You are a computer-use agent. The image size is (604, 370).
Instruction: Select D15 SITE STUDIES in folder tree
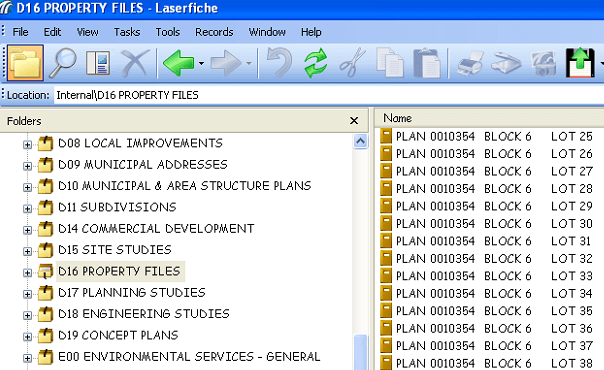click(115, 250)
